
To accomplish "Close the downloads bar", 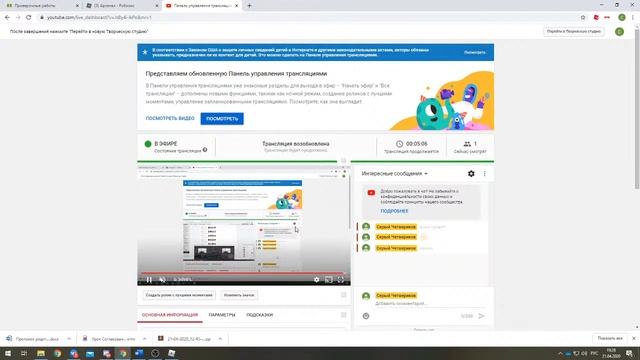I will coord(633,338).
